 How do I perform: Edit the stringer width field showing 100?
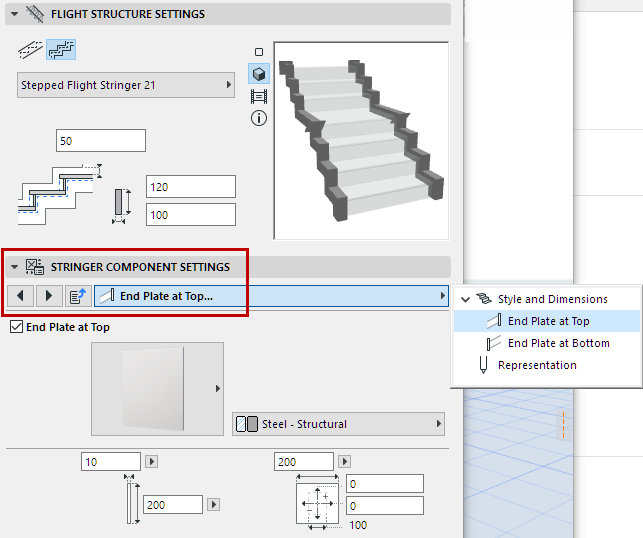[x=191, y=214]
